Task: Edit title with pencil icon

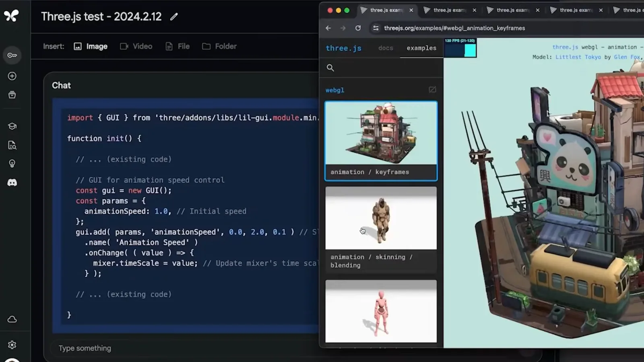Action: tap(174, 17)
